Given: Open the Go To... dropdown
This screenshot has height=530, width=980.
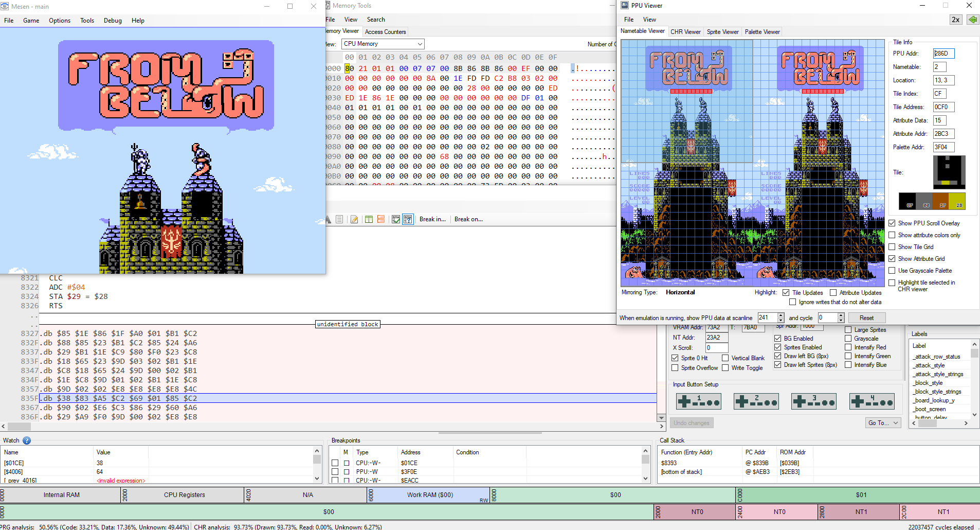Looking at the screenshot, I should pyautogui.click(x=883, y=423).
